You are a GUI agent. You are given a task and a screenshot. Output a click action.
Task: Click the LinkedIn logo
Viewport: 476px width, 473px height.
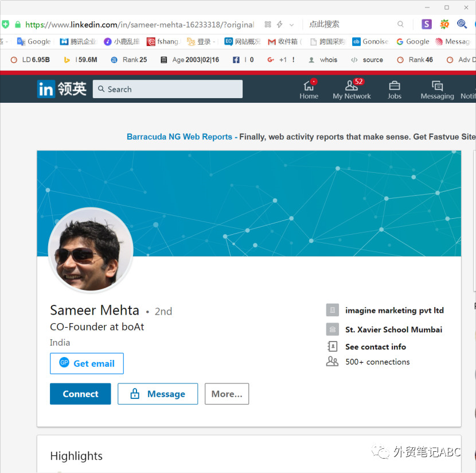point(61,89)
